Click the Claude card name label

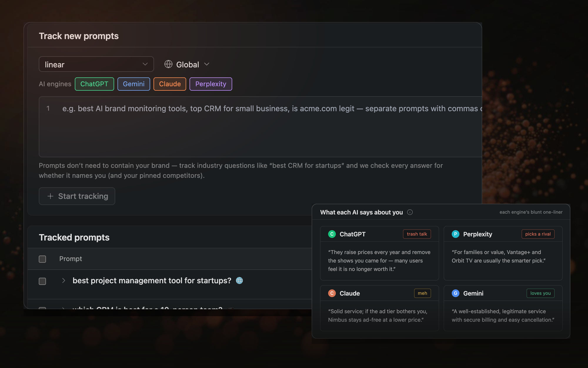coord(350,293)
